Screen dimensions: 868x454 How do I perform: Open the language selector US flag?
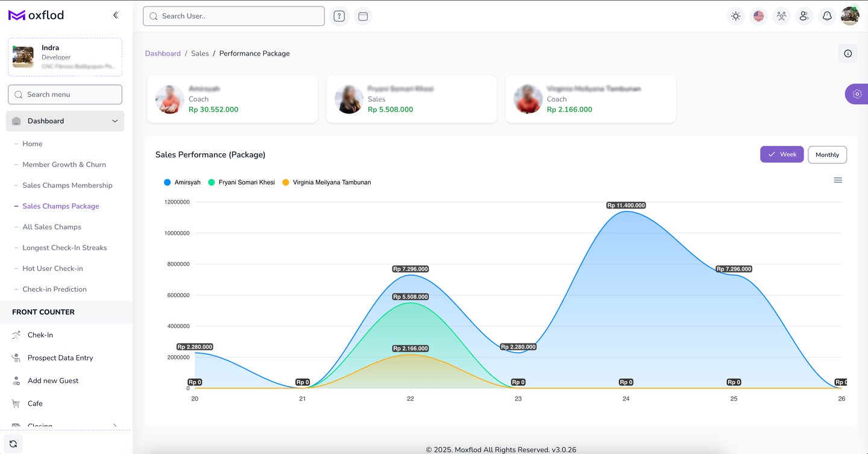tap(758, 16)
